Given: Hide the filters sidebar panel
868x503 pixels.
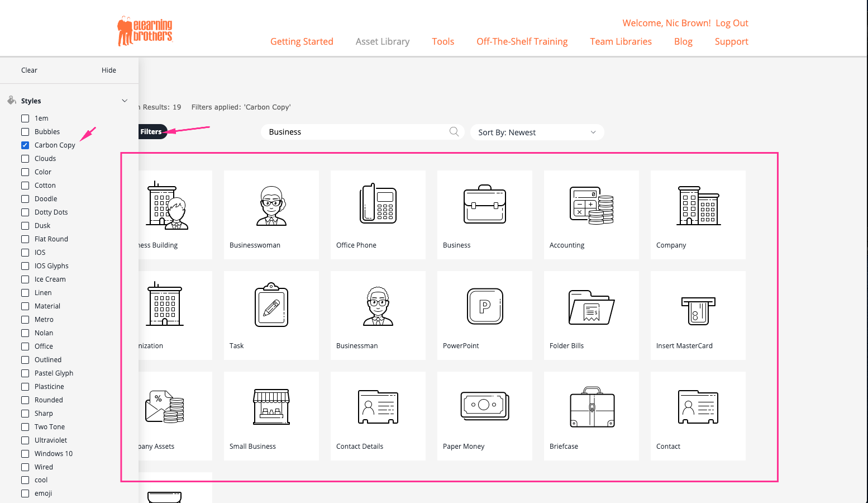Looking at the screenshot, I should [109, 70].
